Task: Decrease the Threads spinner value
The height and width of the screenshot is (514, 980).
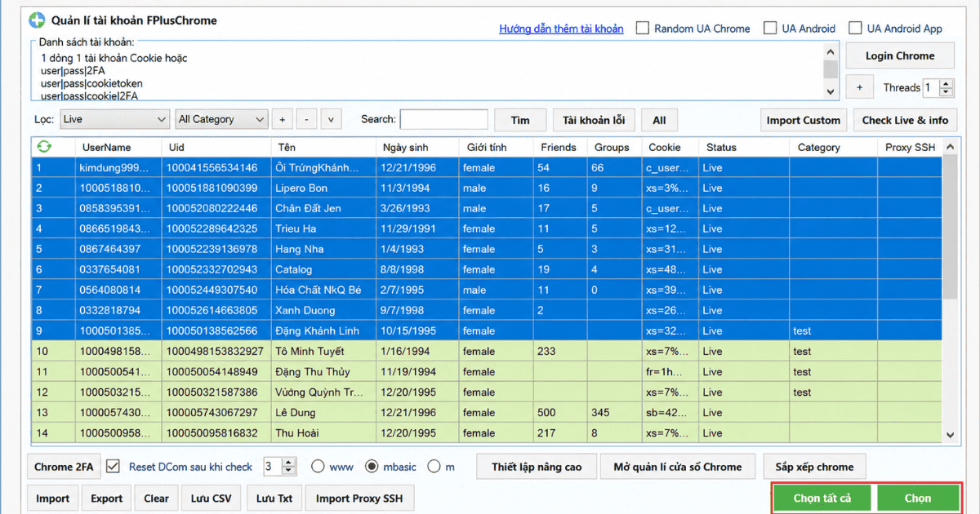Action: point(947,92)
